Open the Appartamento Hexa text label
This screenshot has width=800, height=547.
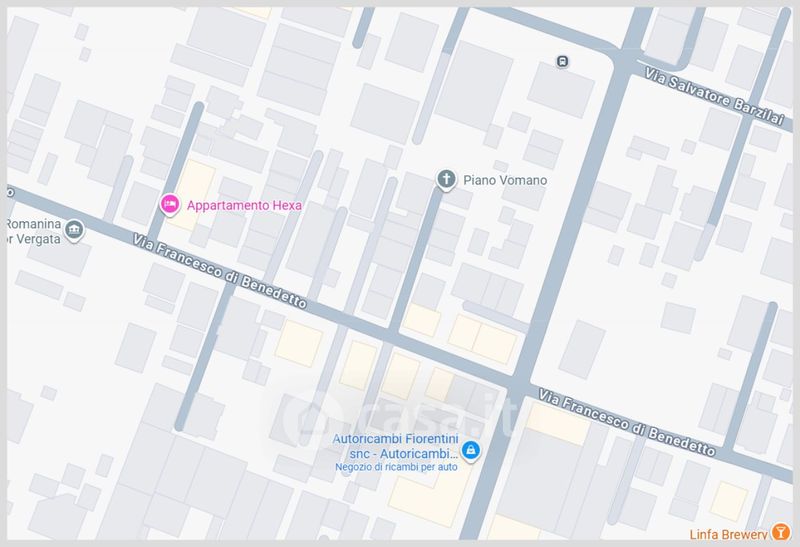244,205
